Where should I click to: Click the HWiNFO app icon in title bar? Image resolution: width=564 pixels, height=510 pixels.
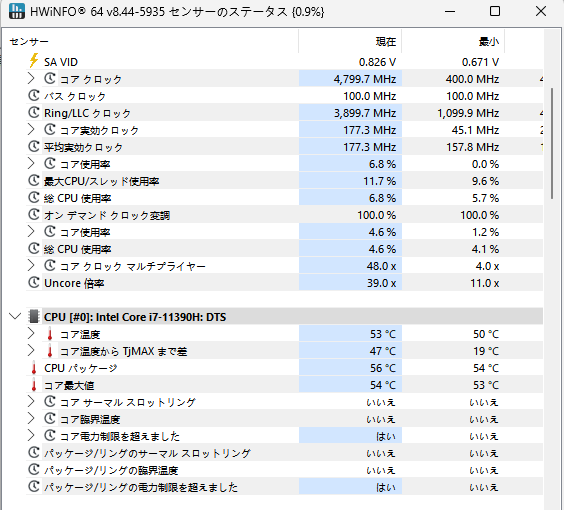[x=17, y=11]
